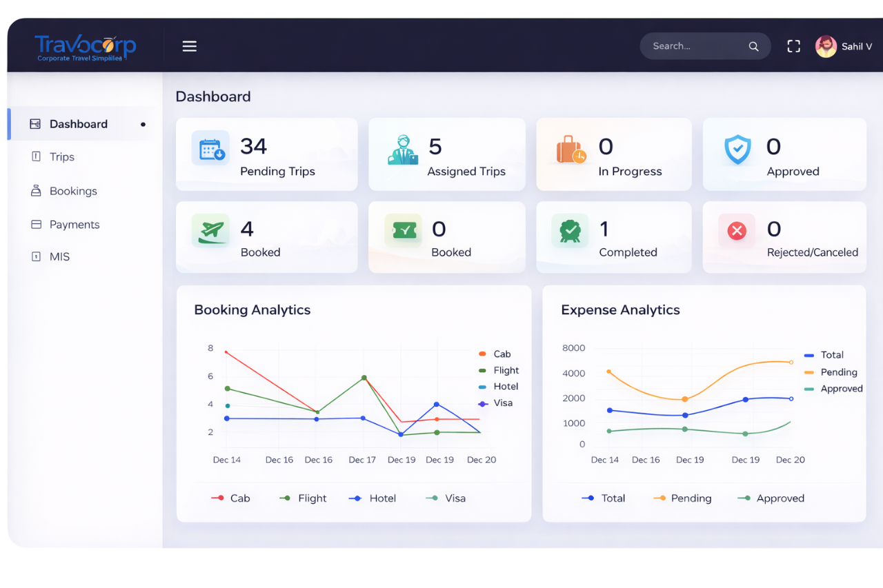Click the magnifier icon in the search bar
Screen dimensions: 883x588
[753, 45]
